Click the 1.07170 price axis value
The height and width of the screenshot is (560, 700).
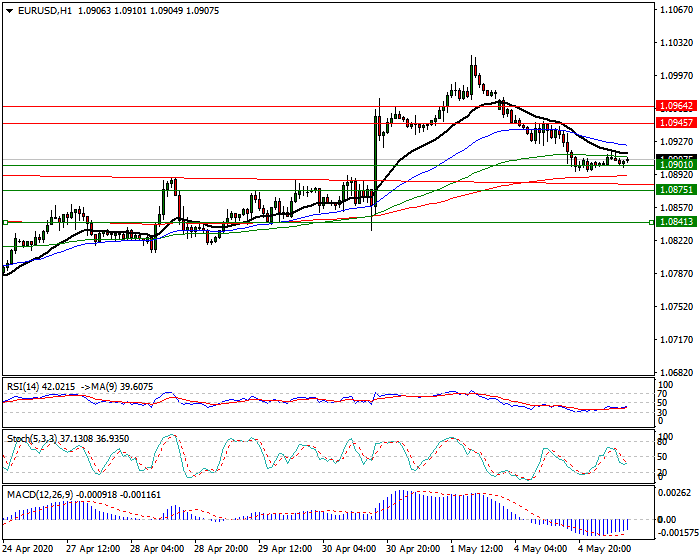(676, 339)
